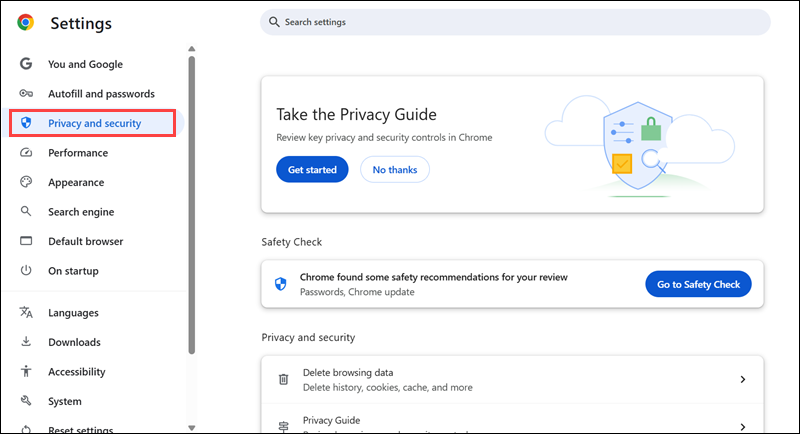
Task: Click the speedometer icon for Performance
Action: 26,152
